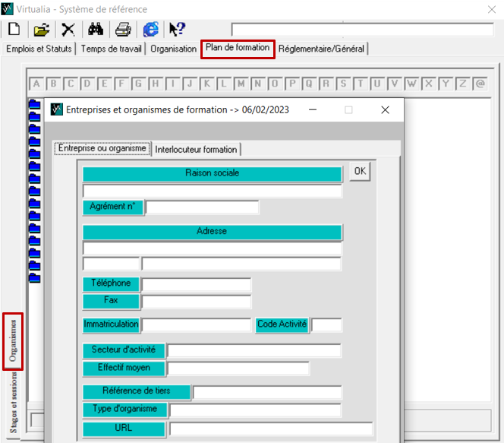Filter the list by letter M

[x=241, y=84]
